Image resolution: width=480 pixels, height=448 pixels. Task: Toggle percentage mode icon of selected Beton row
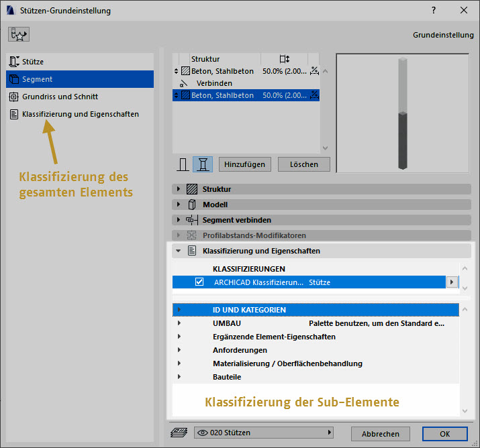pos(314,95)
